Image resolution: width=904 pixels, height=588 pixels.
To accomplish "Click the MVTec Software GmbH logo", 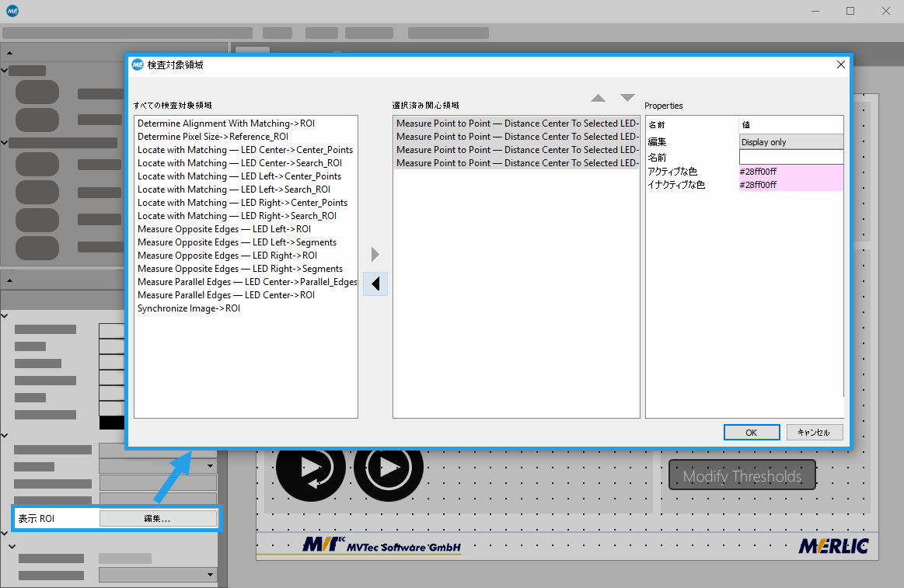I will tap(382, 546).
